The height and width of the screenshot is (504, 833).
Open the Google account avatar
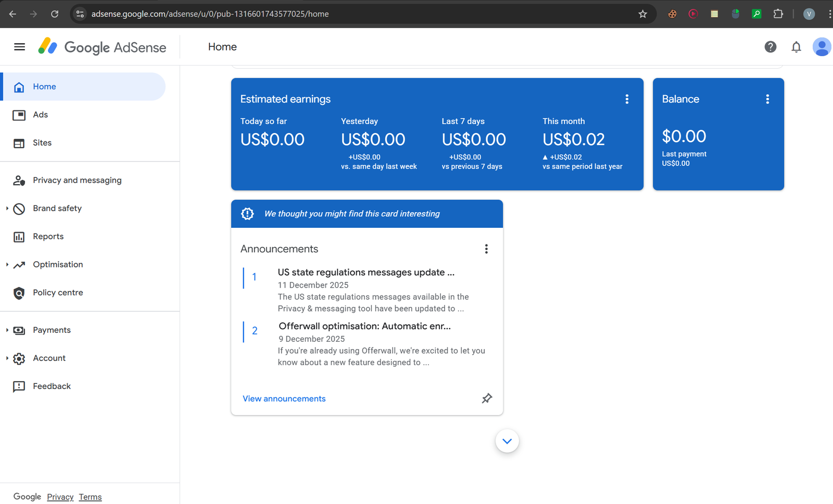[821, 47]
